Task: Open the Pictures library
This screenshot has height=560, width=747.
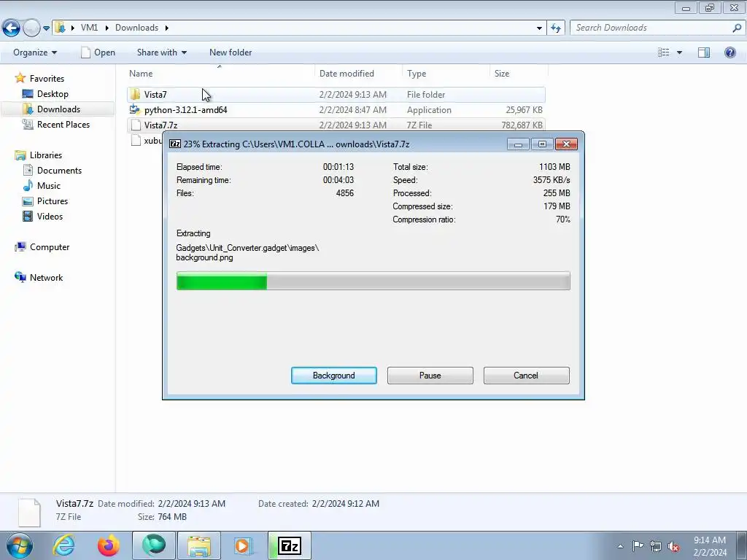Action: [53, 201]
